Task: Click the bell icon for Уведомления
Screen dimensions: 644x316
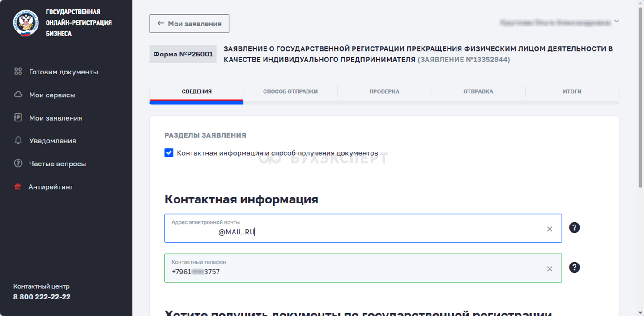Action: click(x=18, y=140)
